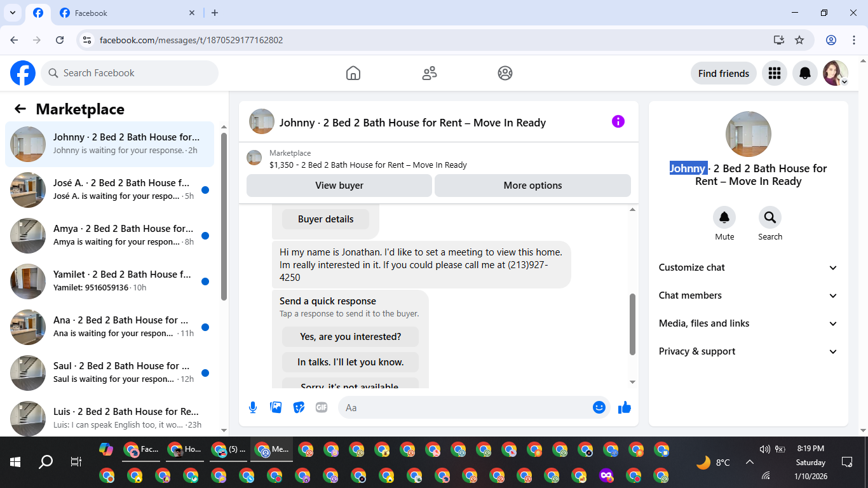
Task: Show hidden system tray icons chevron
Action: pyautogui.click(x=749, y=463)
